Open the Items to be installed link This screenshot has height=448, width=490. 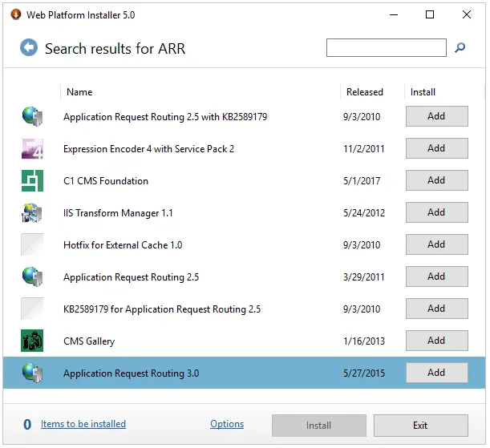[x=83, y=424]
